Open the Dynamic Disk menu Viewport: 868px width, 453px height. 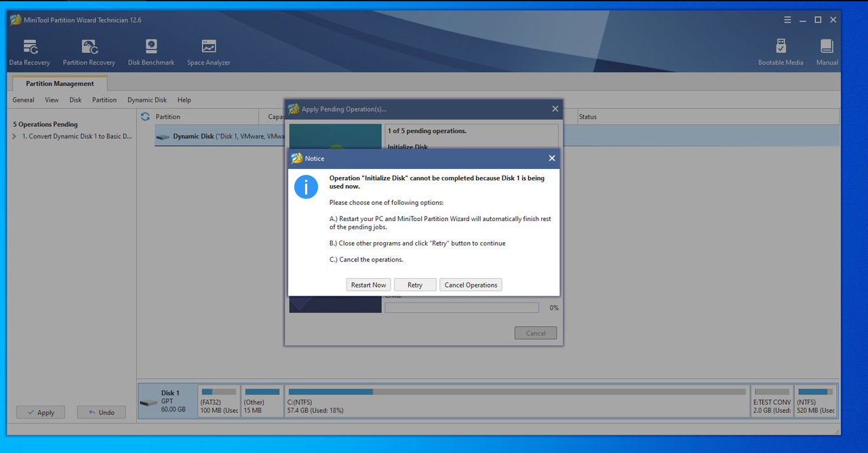[147, 100]
